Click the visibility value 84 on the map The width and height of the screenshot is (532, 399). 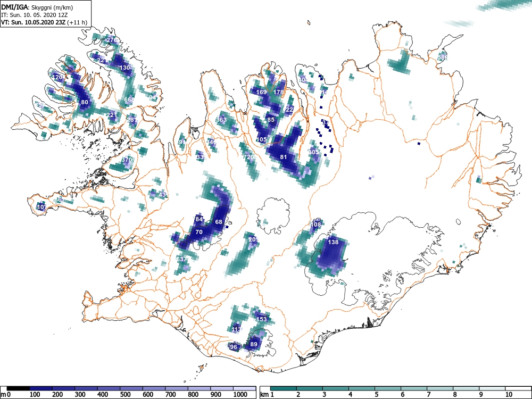(199, 219)
